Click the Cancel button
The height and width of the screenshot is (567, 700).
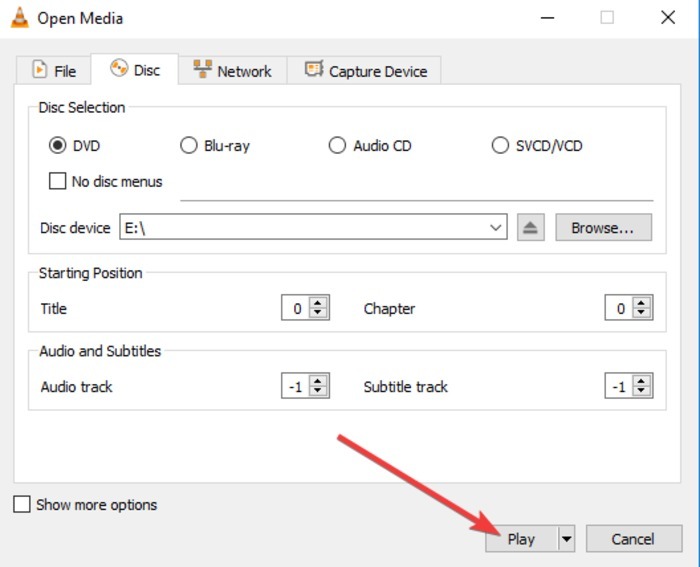pyautogui.click(x=632, y=539)
